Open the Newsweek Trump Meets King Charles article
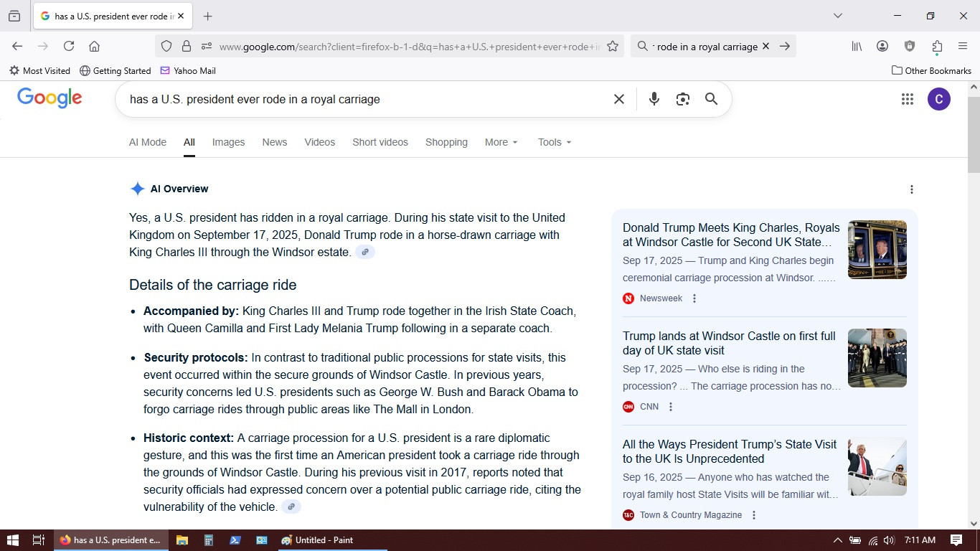The width and height of the screenshot is (980, 551). pyautogui.click(x=730, y=235)
